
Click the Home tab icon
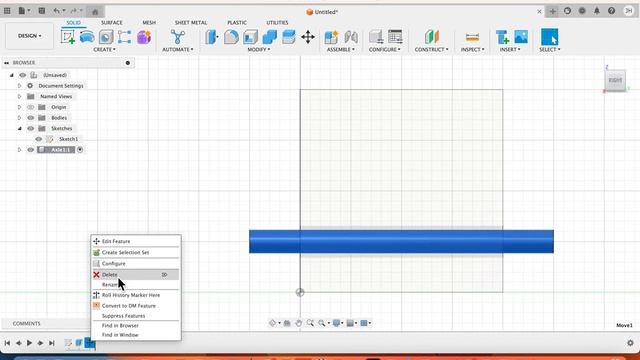(95, 11)
